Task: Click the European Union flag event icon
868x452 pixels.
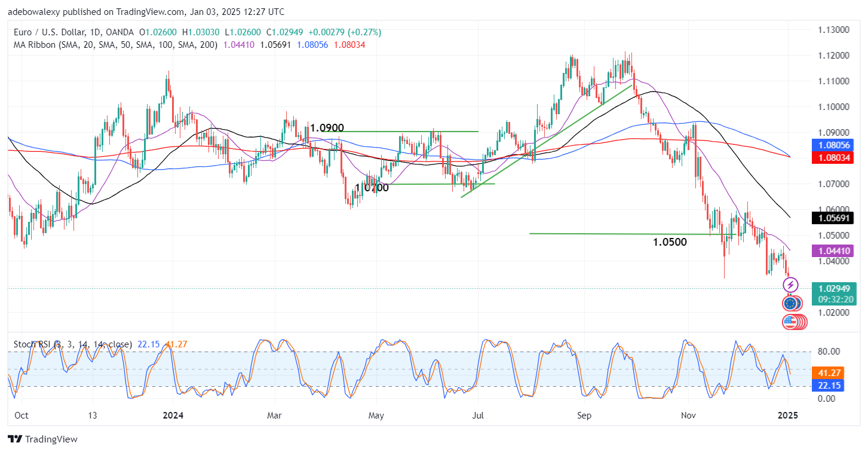Action: pyautogui.click(x=790, y=304)
